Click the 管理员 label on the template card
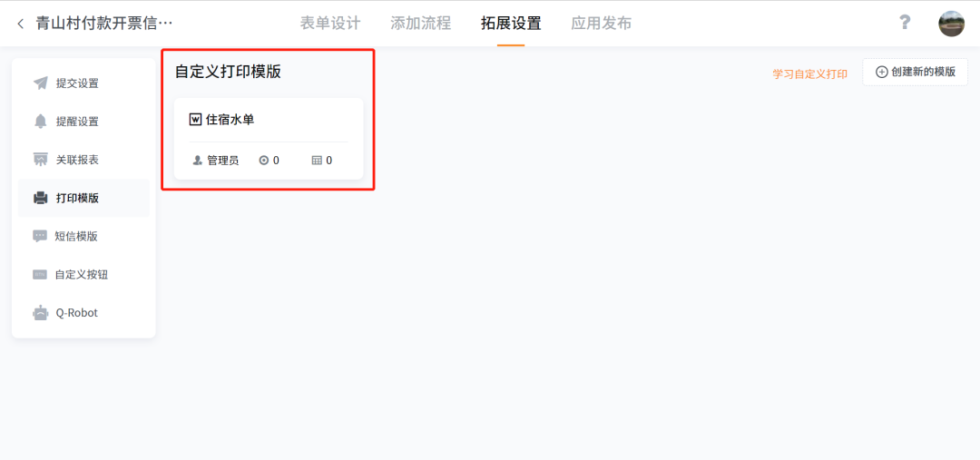Viewport: 980px width, 460px height. coord(222,161)
